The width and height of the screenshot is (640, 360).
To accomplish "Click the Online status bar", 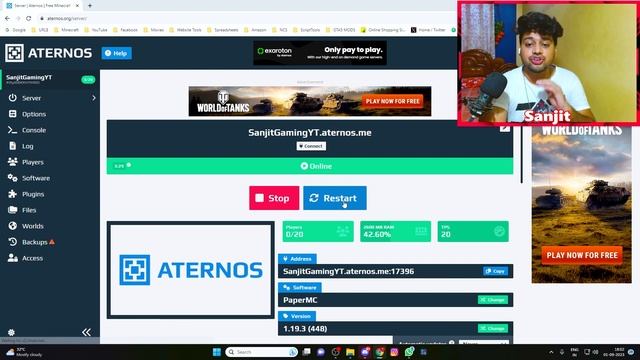I will click(310, 166).
